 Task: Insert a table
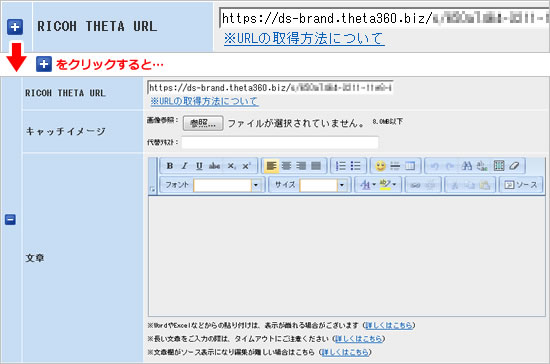pos(410,166)
